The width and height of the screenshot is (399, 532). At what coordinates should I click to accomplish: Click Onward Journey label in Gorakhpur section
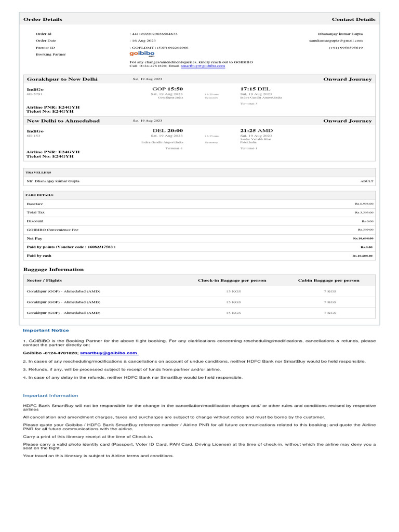click(x=348, y=79)
